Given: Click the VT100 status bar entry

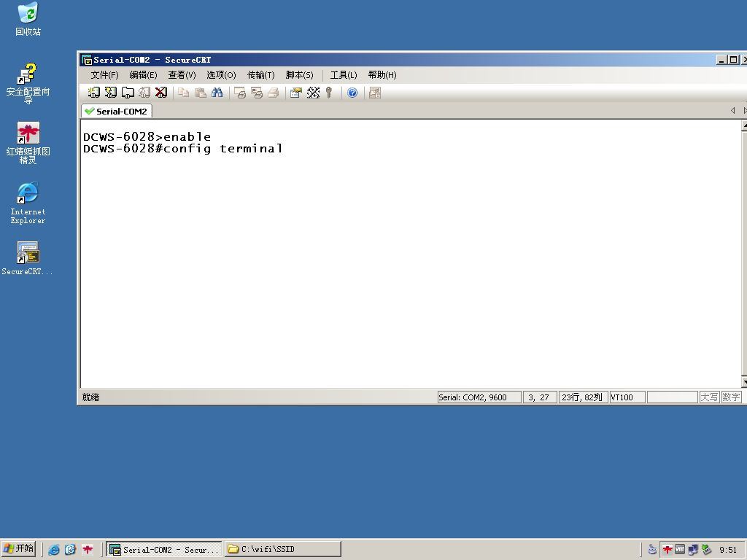Looking at the screenshot, I should coord(627,397).
